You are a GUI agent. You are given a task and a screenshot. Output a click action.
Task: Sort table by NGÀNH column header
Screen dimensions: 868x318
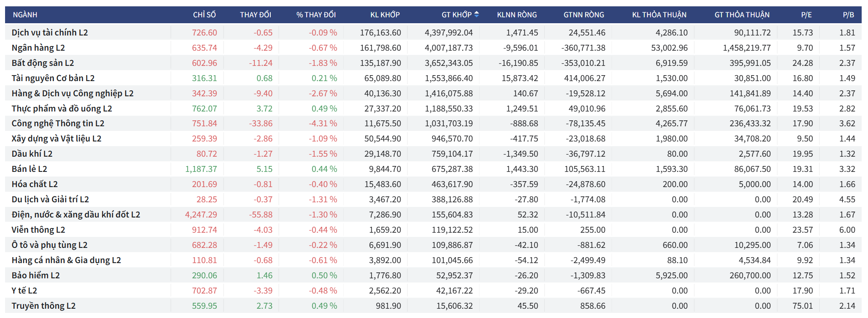pos(25,15)
